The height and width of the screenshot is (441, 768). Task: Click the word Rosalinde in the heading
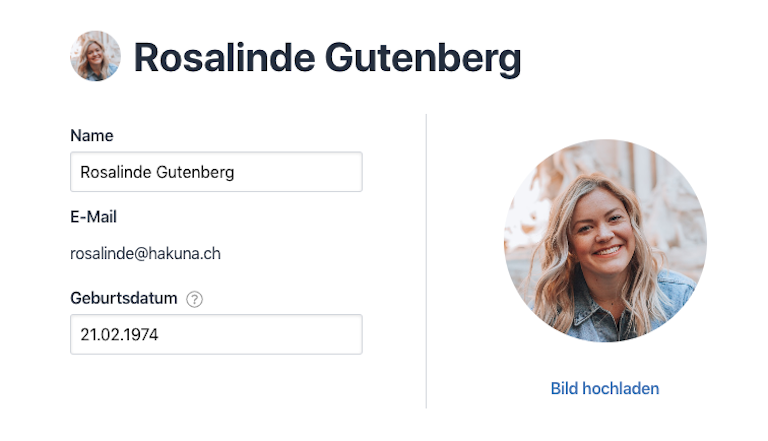tap(224, 57)
